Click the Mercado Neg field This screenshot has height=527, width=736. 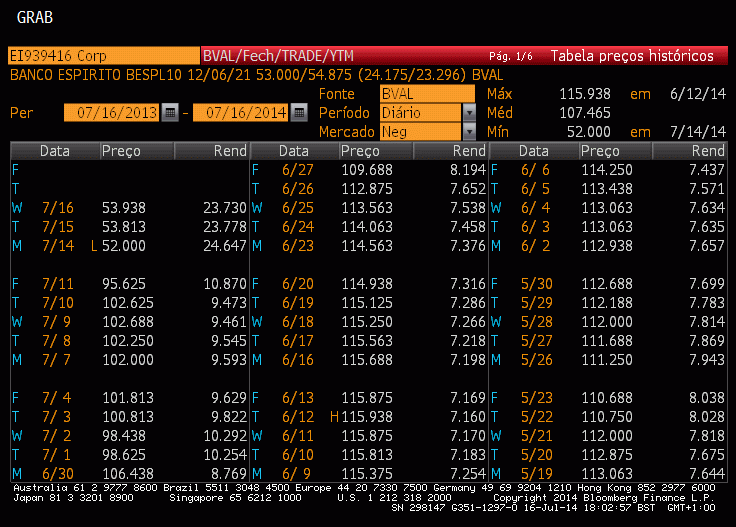pos(421,132)
